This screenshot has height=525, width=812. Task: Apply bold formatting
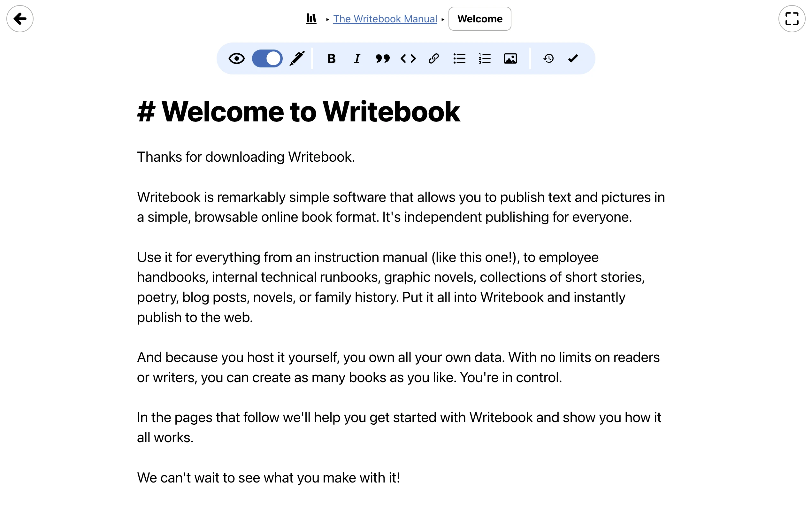[x=332, y=59]
